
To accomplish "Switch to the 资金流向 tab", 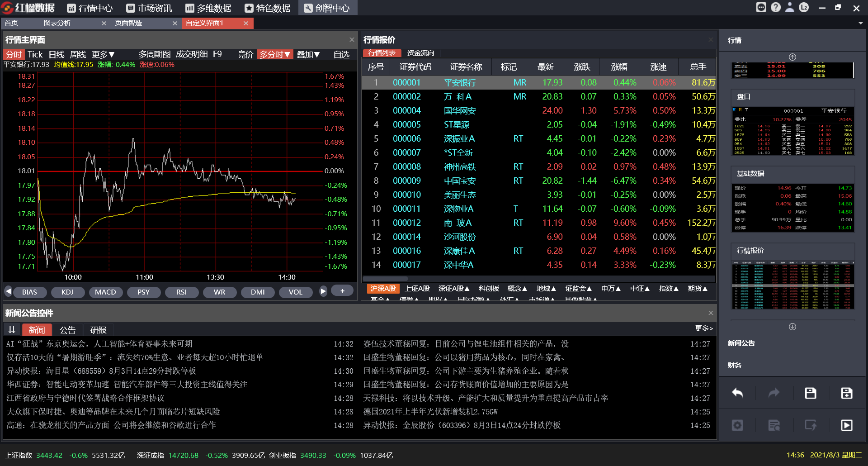I will 420,53.
